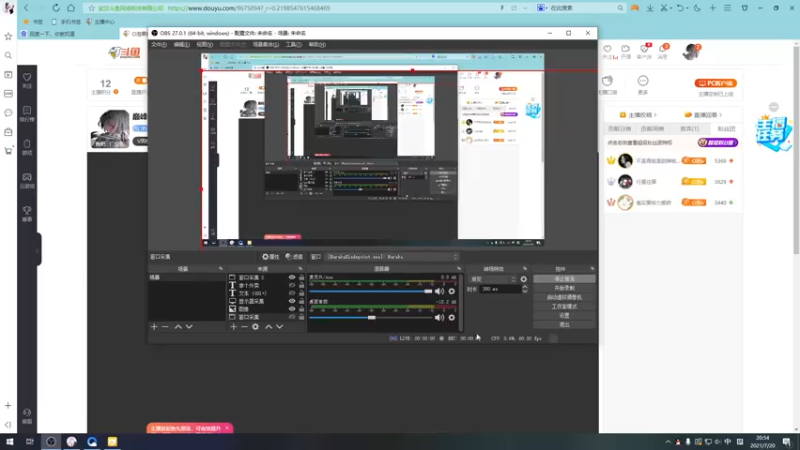
Task: Move scene up in OBS scenes list
Action: point(178,327)
